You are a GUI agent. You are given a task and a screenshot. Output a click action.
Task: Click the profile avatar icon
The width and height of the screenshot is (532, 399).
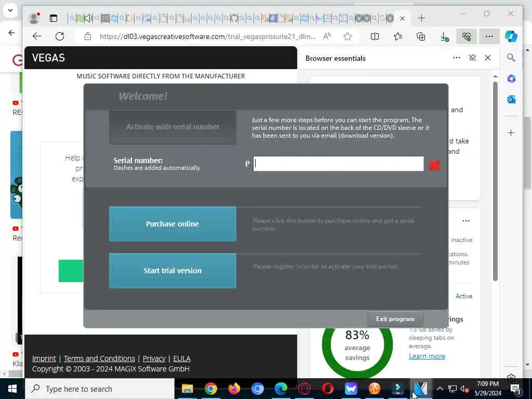[34, 18]
